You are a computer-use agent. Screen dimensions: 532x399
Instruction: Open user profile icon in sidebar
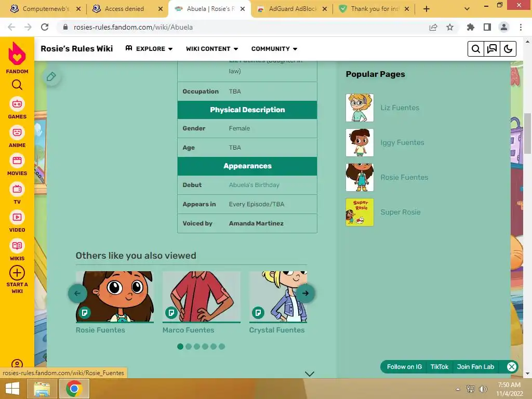point(17,364)
